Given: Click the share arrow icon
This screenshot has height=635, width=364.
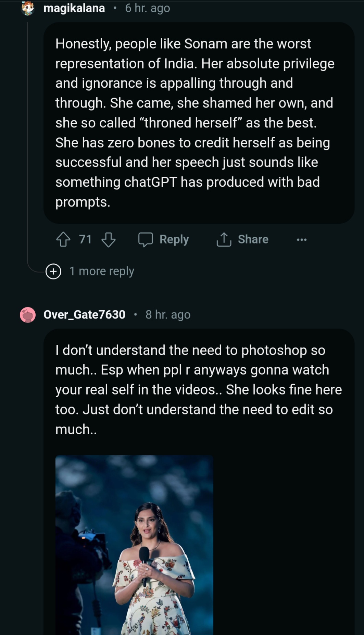Looking at the screenshot, I should click(224, 239).
